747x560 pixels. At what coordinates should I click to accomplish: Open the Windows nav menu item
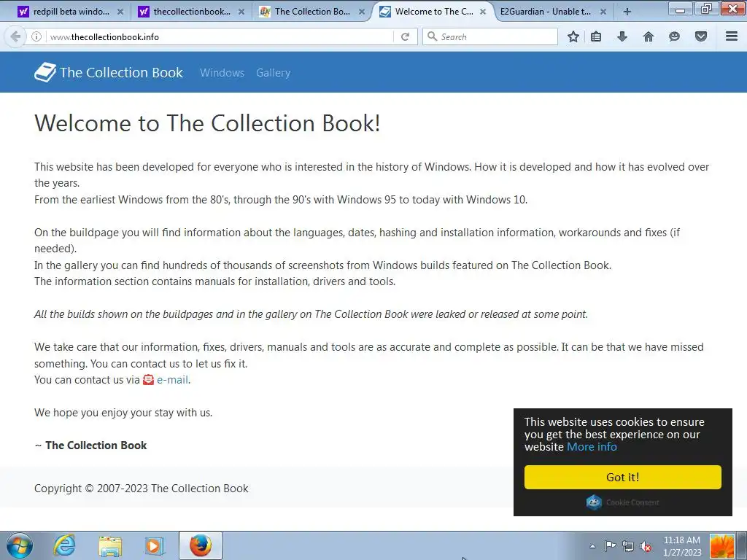click(x=222, y=73)
